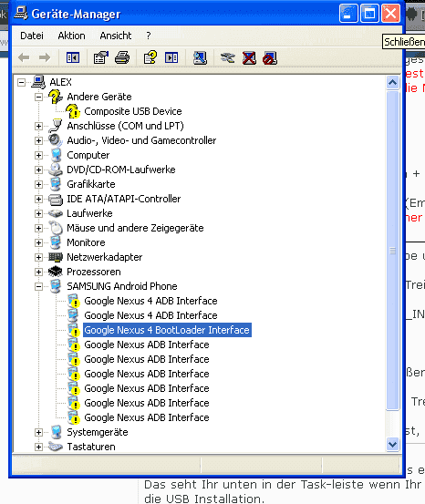Collapse the SAMSUNG Android Phone node

click(38, 286)
